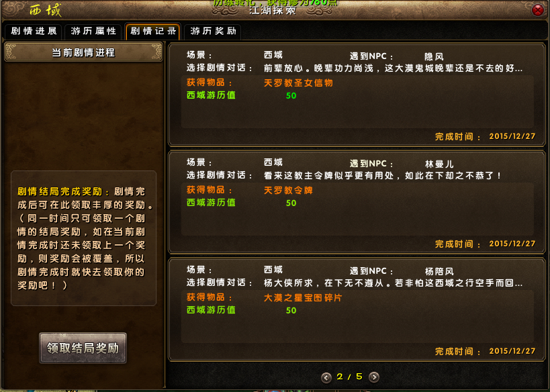This screenshot has height=392, width=550.
Task: Click the third record's completion date
Action: coord(512,351)
